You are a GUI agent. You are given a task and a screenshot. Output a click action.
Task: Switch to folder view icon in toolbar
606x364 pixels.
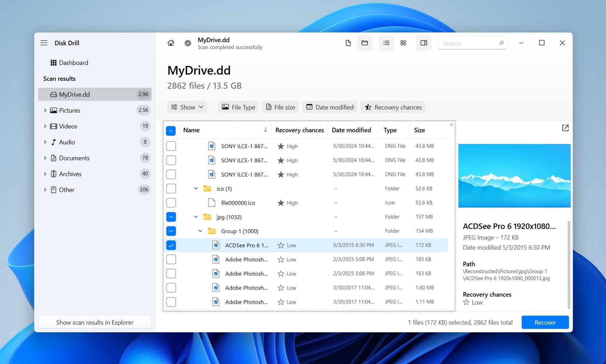point(364,43)
